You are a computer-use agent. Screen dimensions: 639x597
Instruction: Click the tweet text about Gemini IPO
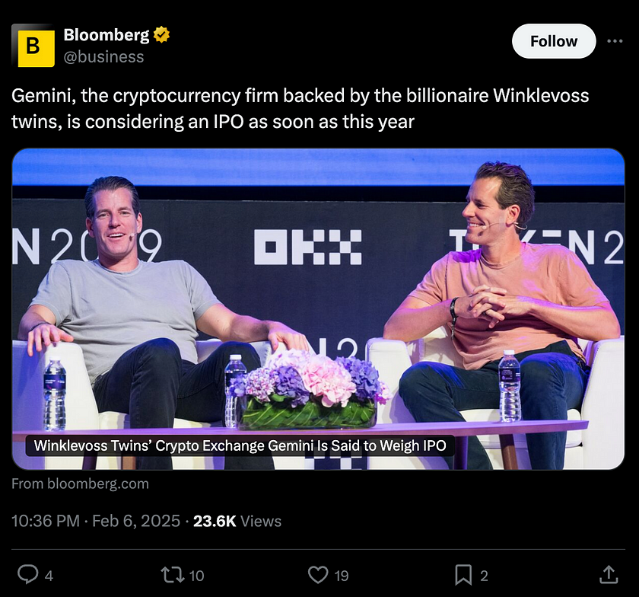(300, 108)
